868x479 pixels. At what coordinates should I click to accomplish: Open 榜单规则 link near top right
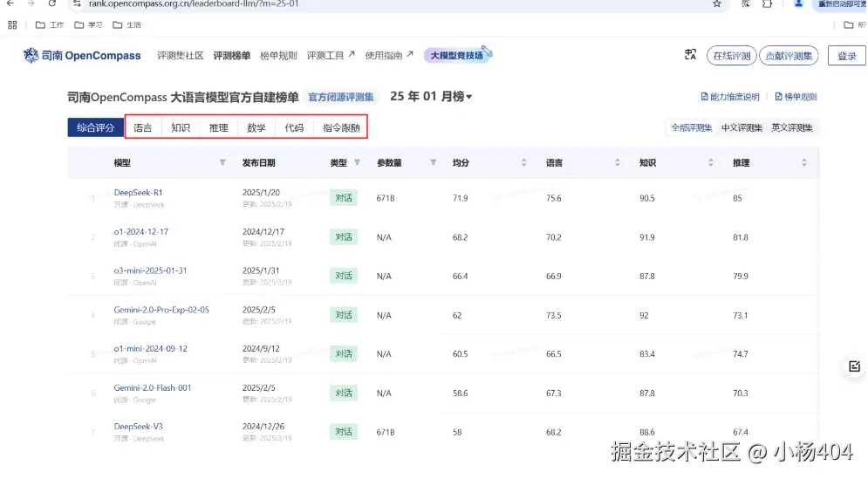[796, 97]
